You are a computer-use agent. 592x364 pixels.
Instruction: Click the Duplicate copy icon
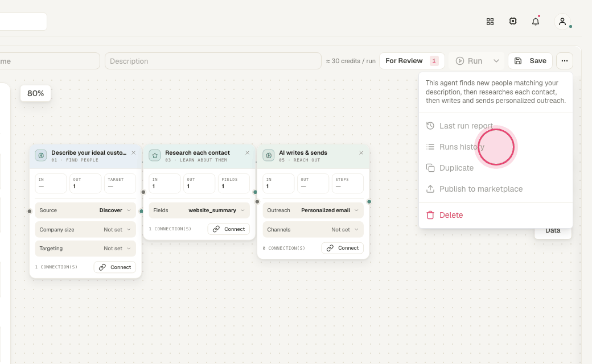430,168
